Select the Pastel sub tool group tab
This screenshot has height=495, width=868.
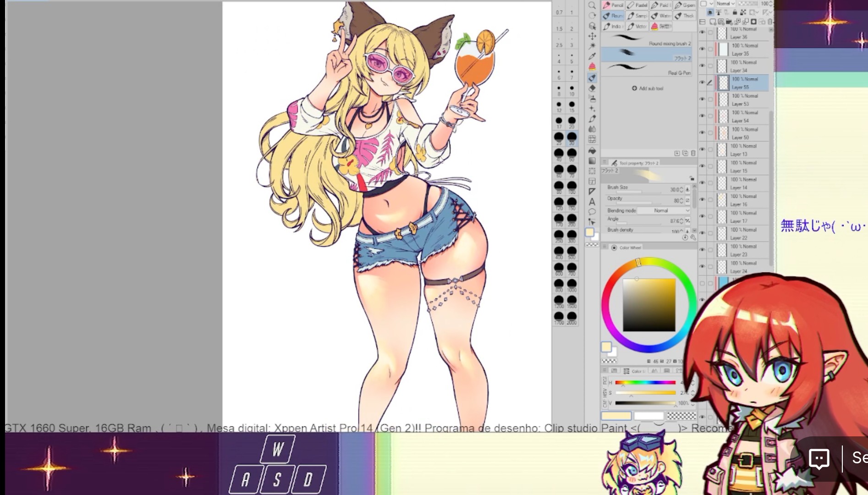tap(637, 5)
